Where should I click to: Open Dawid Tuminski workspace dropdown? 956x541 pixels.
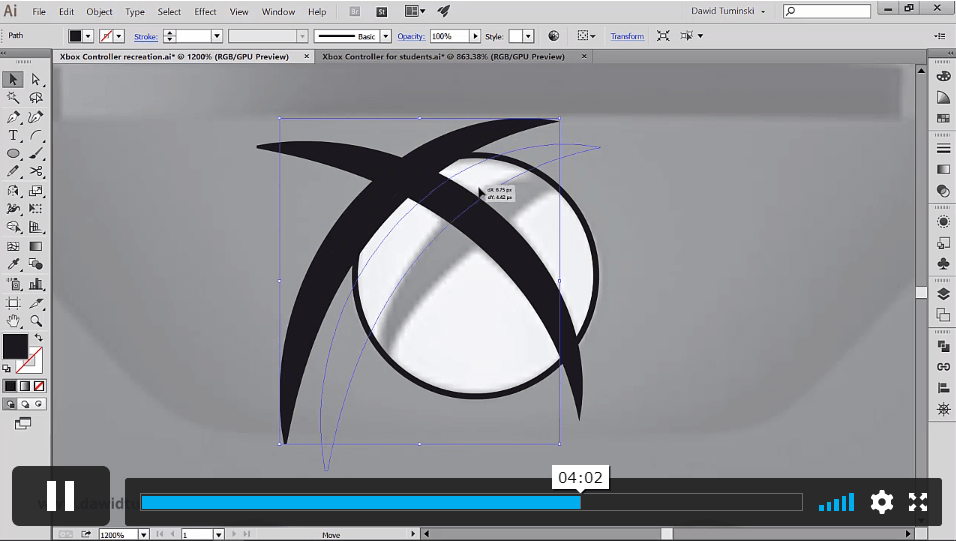[728, 11]
